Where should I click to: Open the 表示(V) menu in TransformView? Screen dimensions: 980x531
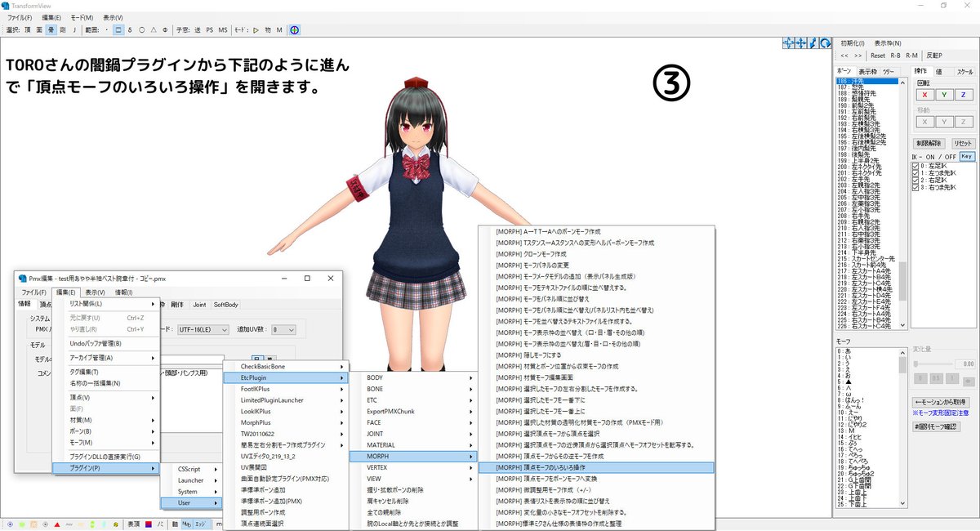(x=114, y=16)
